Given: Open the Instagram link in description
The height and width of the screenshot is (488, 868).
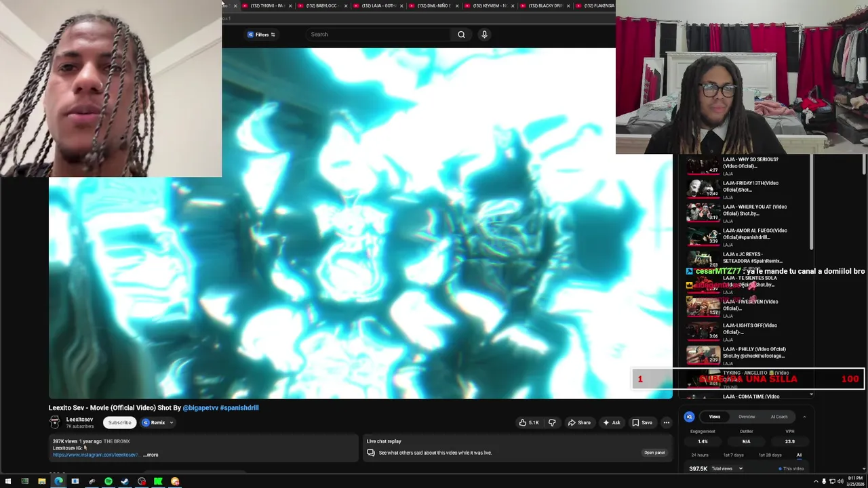Looking at the screenshot, I should [95, 455].
